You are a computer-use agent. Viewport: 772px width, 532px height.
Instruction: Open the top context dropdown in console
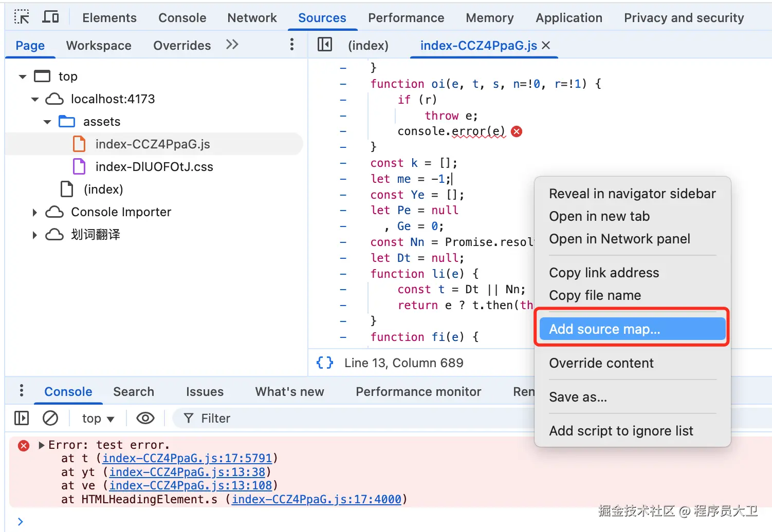click(98, 419)
